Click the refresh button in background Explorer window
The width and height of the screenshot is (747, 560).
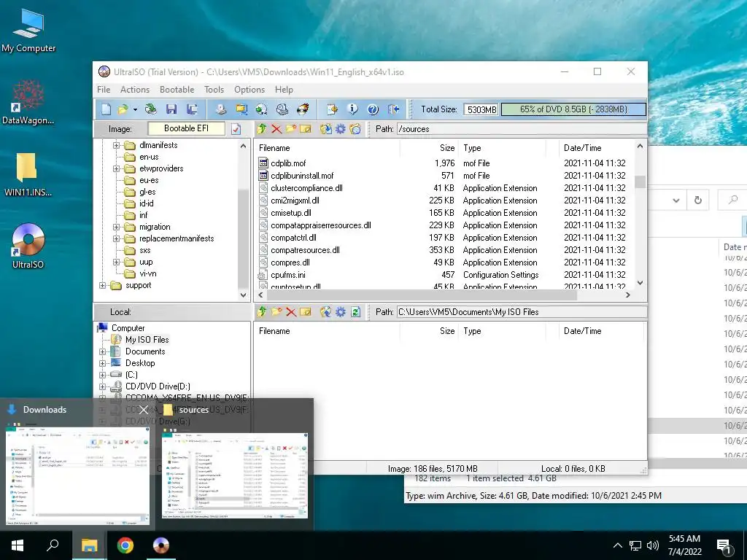point(698,200)
